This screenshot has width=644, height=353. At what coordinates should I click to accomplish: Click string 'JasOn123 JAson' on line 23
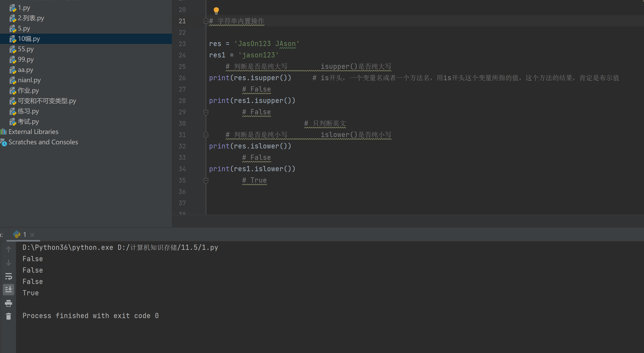click(x=267, y=44)
